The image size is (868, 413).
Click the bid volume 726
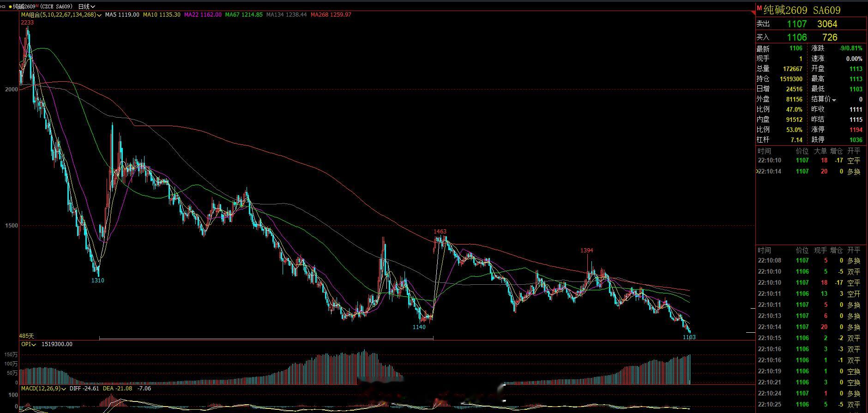pyautogui.click(x=830, y=37)
